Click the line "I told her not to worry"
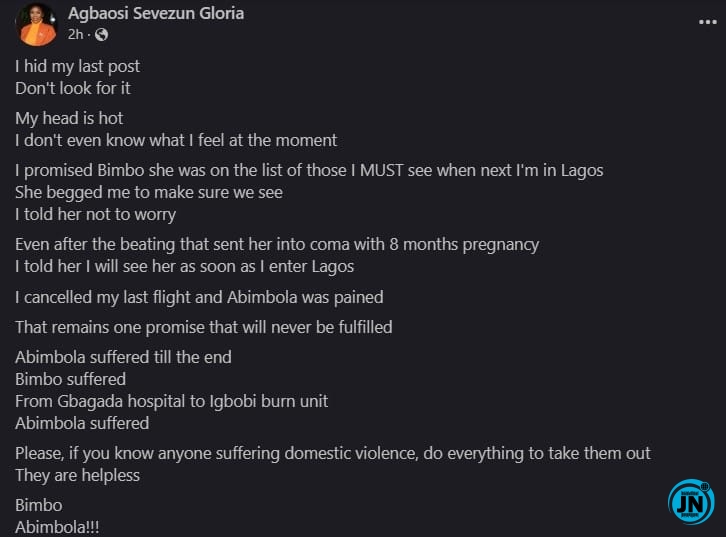726x537 pixels. coord(95,214)
